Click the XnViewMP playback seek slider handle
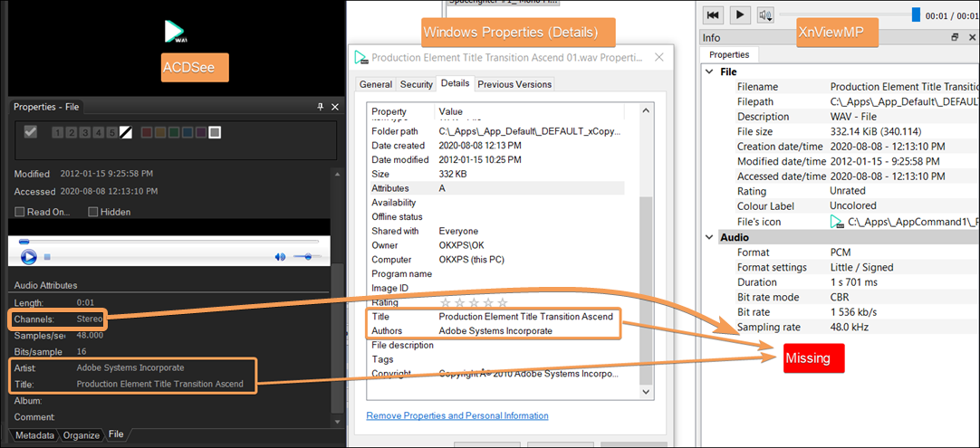 916,14
